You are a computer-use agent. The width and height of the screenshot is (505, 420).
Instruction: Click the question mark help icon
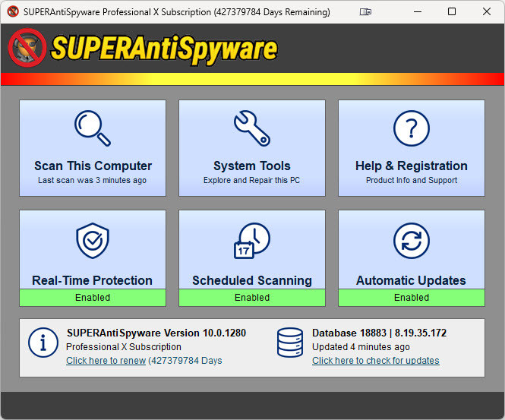(x=411, y=128)
